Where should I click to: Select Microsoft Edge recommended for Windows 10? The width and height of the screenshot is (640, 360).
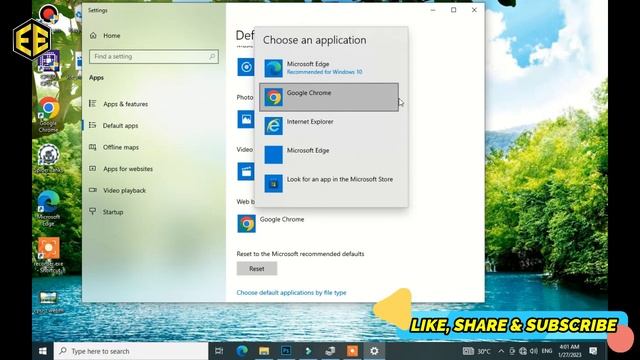[x=329, y=68]
